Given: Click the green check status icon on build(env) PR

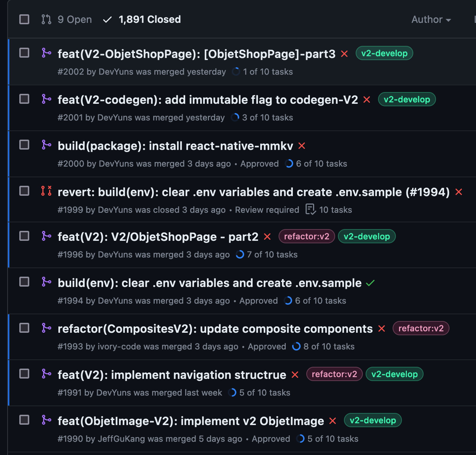Looking at the screenshot, I should pos(370,283).
